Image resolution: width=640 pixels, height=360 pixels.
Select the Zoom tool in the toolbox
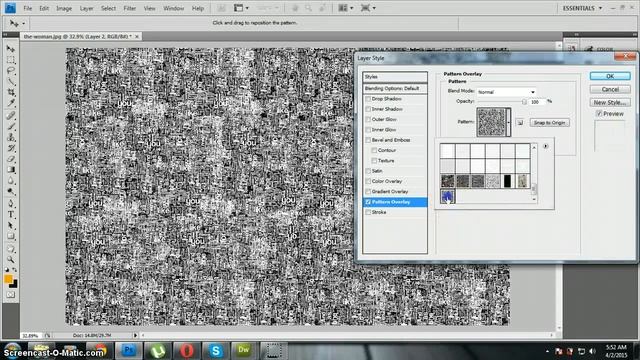[11, 260]
